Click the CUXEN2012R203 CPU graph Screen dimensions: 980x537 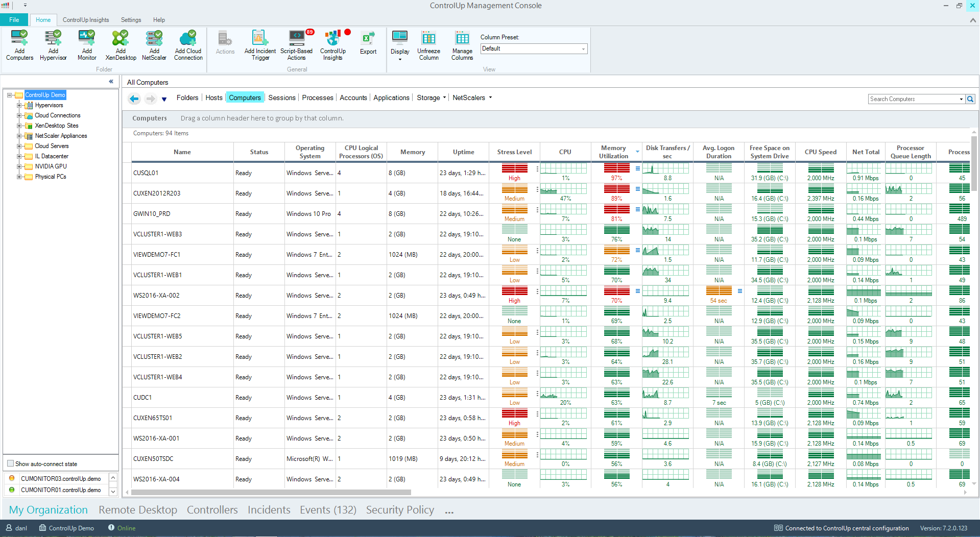pyautogui.click(x=563, y=189)
